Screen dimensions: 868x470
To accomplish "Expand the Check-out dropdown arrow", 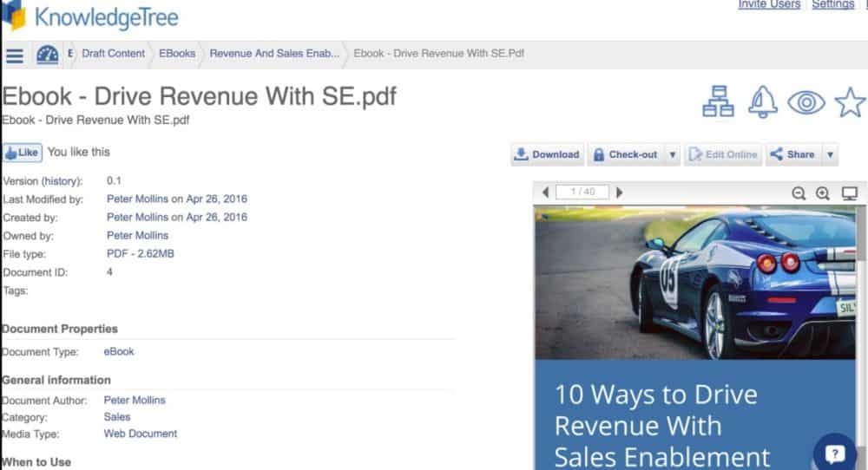I will (x=672, y=155).
